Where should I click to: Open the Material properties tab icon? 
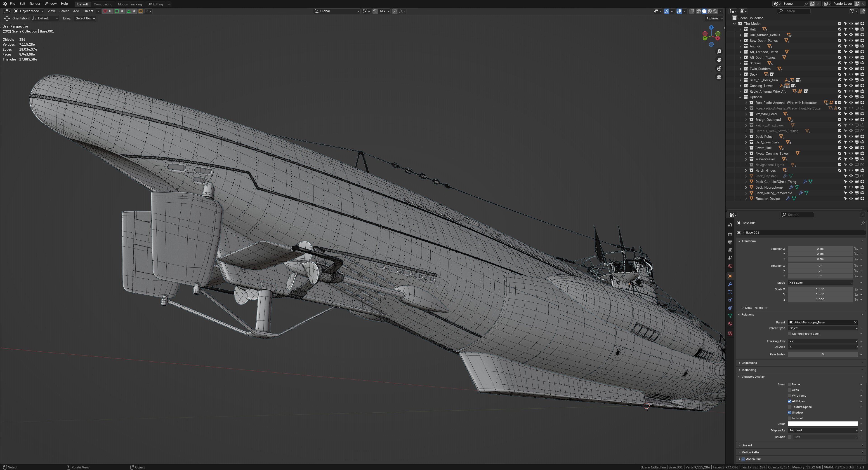[730, 324]
